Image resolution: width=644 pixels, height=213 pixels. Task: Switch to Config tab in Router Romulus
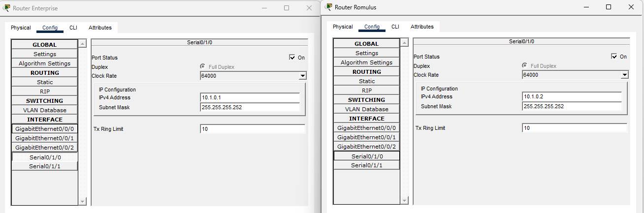coord(372,27)
